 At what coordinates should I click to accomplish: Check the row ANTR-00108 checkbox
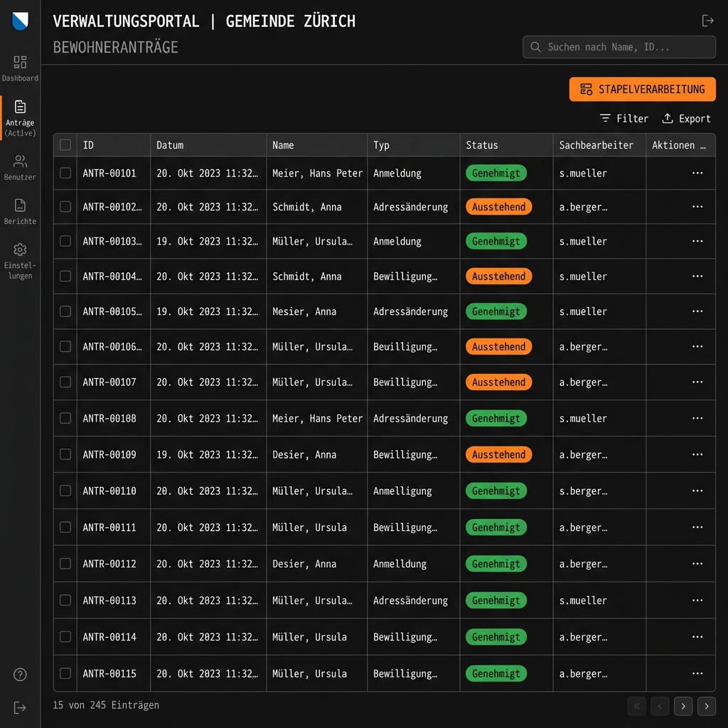(x=65, y=418)
